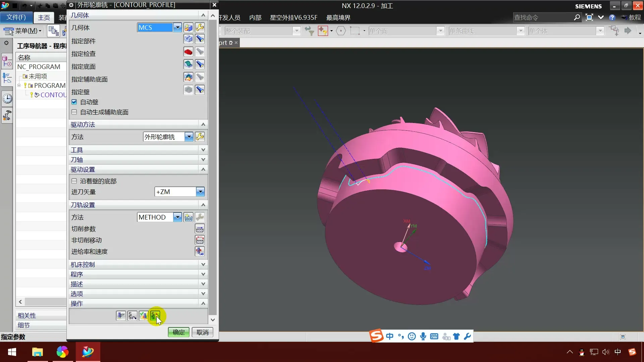Click the 指定检查 select check geometry icon
Image resolution: width=644 pixels, height=362 pixels.
click(x=189, y=52)
